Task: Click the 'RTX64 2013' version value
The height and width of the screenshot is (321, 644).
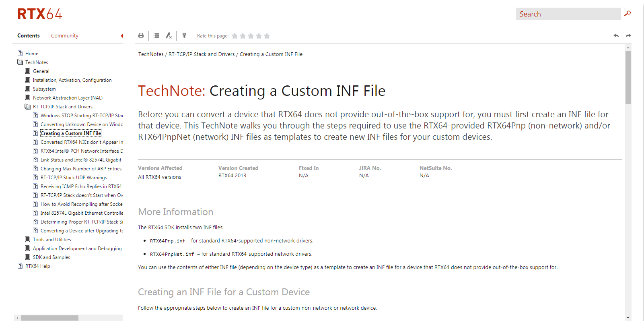Action: tap(232, 175)
